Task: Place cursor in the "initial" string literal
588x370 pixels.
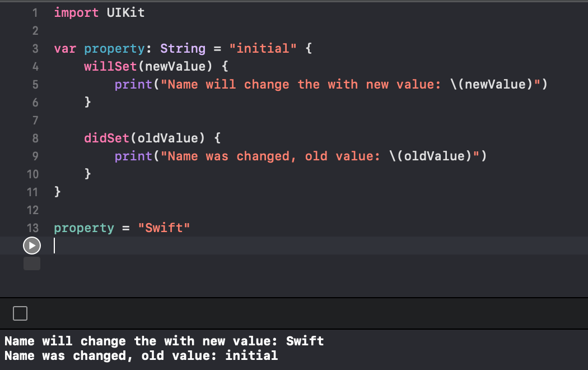Action: point(263,48)
